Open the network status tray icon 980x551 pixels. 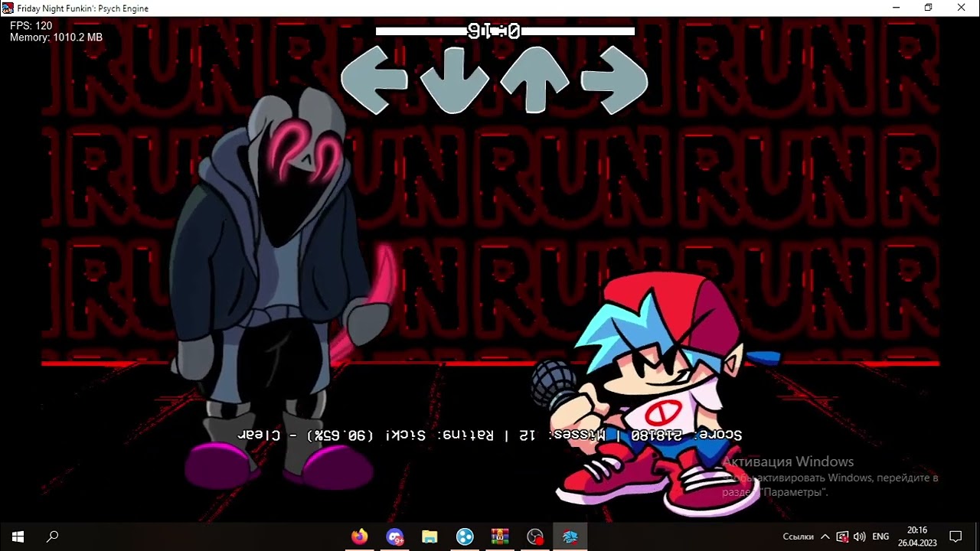pos(842,536)
